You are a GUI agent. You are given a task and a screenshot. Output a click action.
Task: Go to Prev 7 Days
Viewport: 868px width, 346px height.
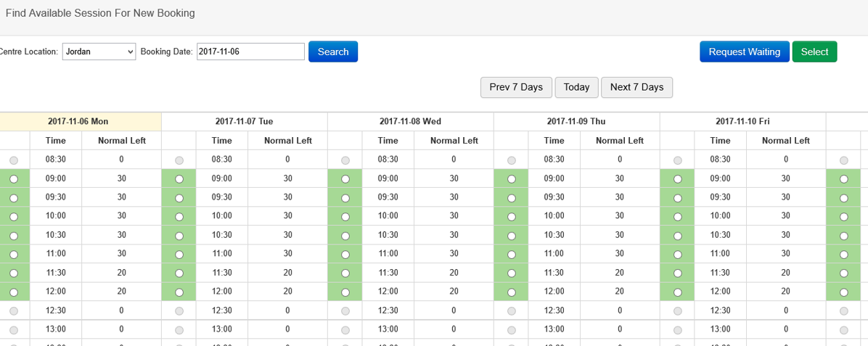point(516,88)
